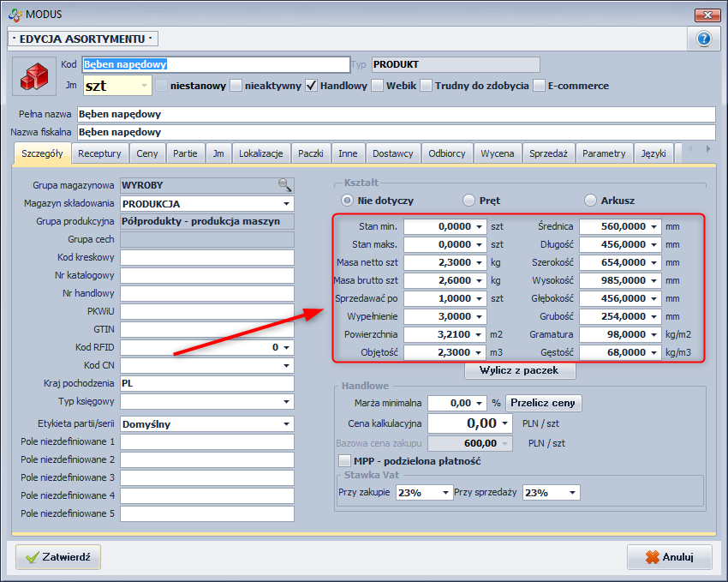Enable the nieaktywny checkbox
The image size is (728, 582).
pyautogui.click(x=236, y=86)
